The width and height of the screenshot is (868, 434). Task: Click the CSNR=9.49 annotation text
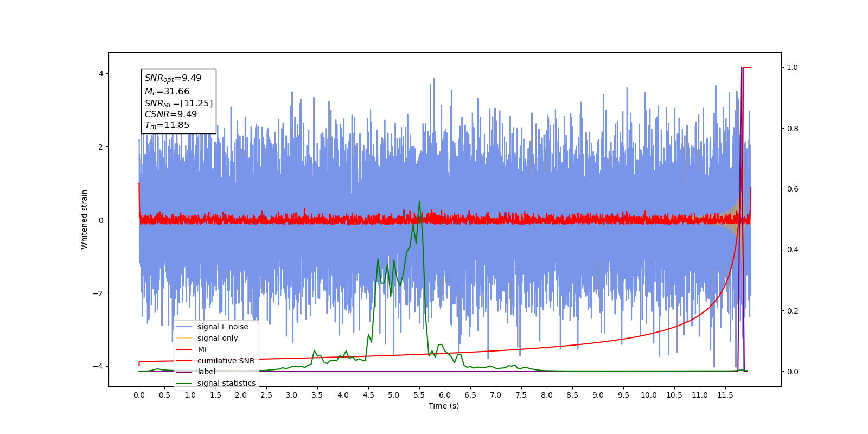coord(171,114)
